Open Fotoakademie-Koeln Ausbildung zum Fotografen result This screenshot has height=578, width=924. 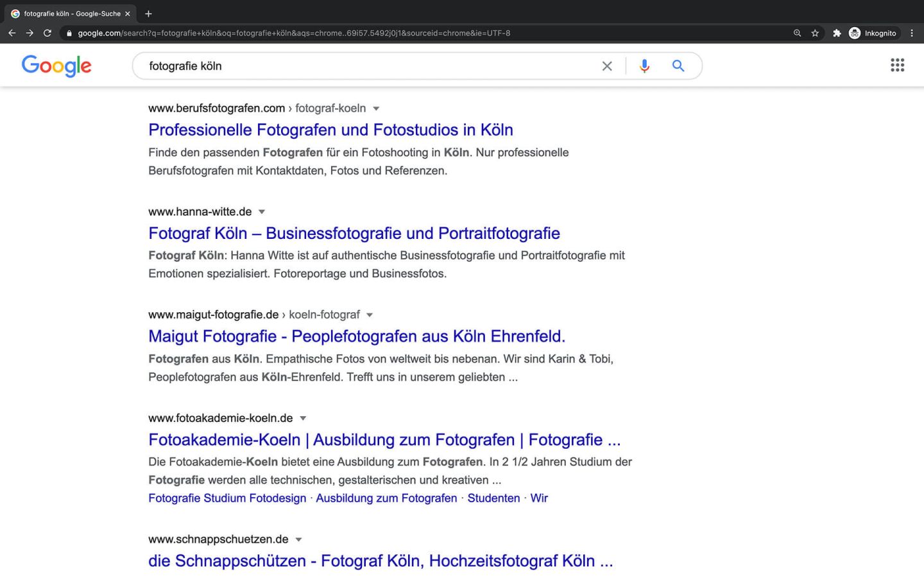[384, 440]
